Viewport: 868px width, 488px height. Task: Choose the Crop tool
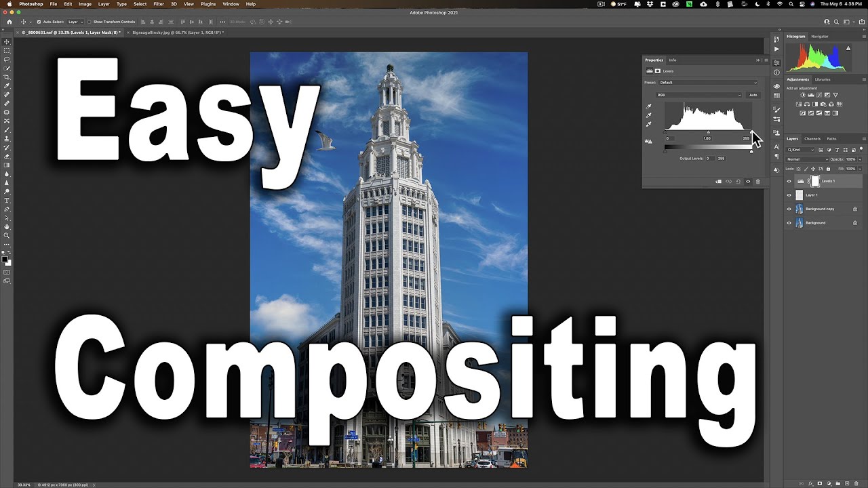click(7, 77)
